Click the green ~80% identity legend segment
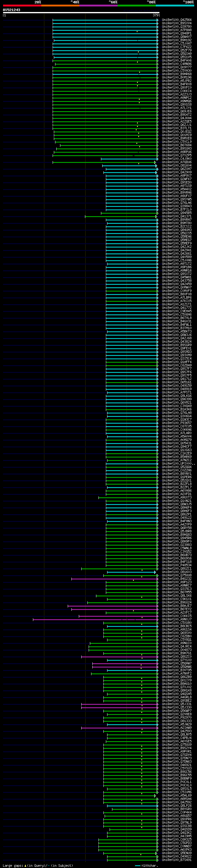The image size is (197, 868). click(137, 6)
